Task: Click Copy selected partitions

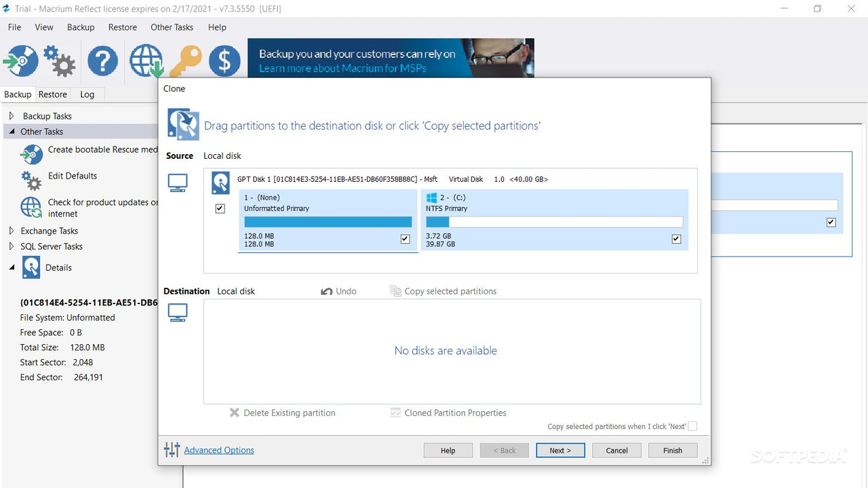Action: click(443, 291)
